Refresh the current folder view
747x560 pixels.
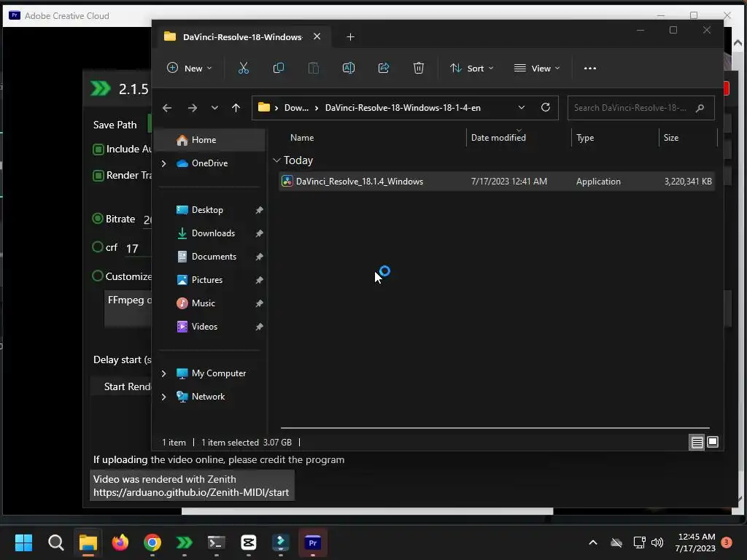[x=546, y=107]
